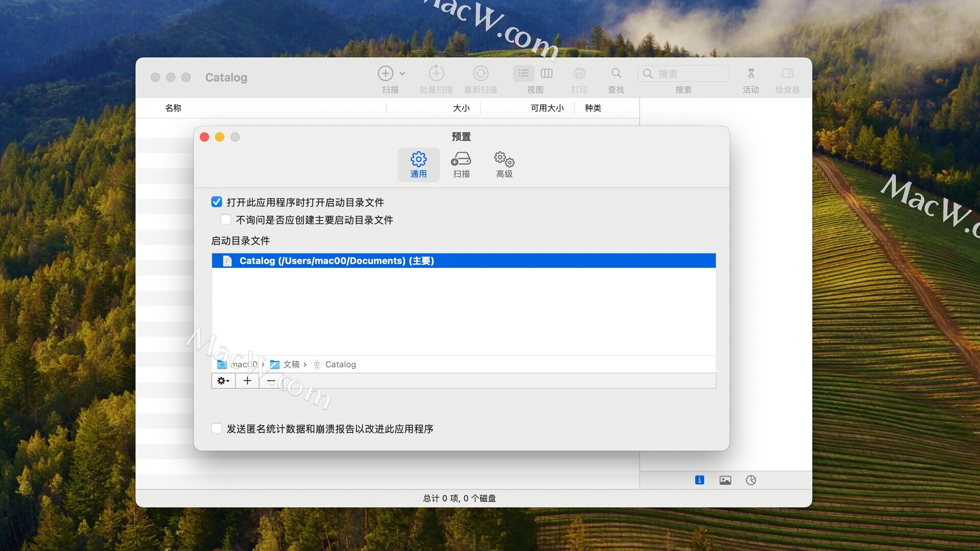Add a startup catalog with plus button
Image resolution: width=980 pixels, height=551 pixels.
tap(247, 381)
